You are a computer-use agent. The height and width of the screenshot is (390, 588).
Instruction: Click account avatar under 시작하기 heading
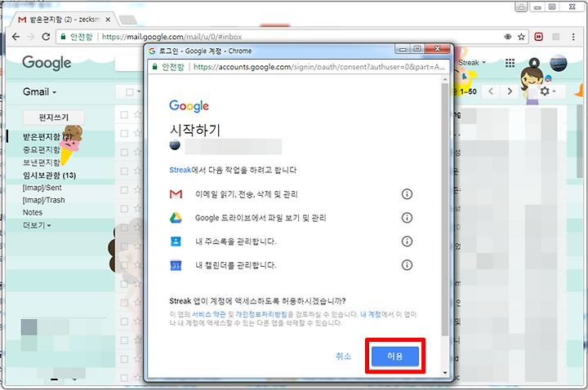coord(175,145)
